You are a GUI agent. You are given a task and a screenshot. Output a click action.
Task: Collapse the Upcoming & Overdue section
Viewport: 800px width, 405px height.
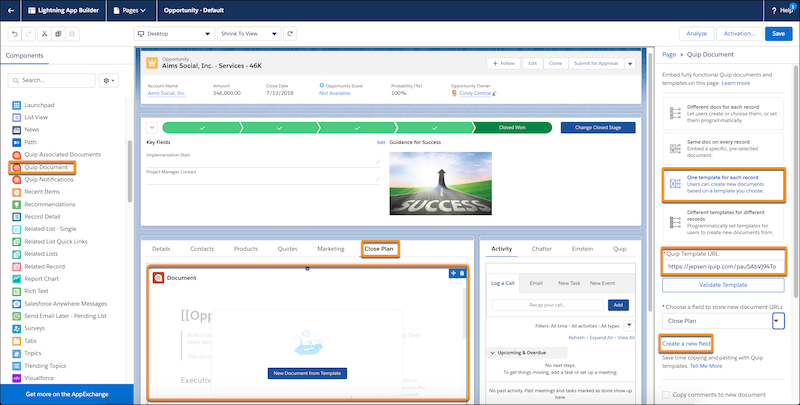pyautogui.click(x=493, y=352)
